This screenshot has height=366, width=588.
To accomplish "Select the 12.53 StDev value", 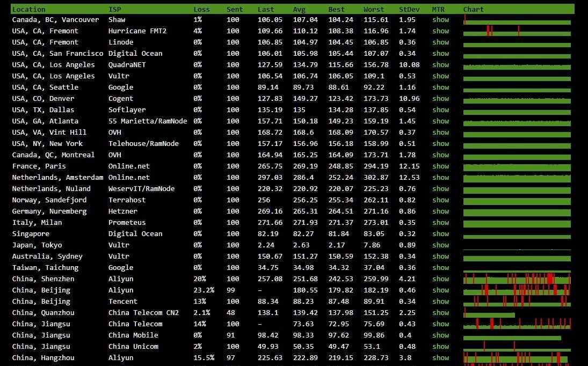I will click(x=410, y=177).
